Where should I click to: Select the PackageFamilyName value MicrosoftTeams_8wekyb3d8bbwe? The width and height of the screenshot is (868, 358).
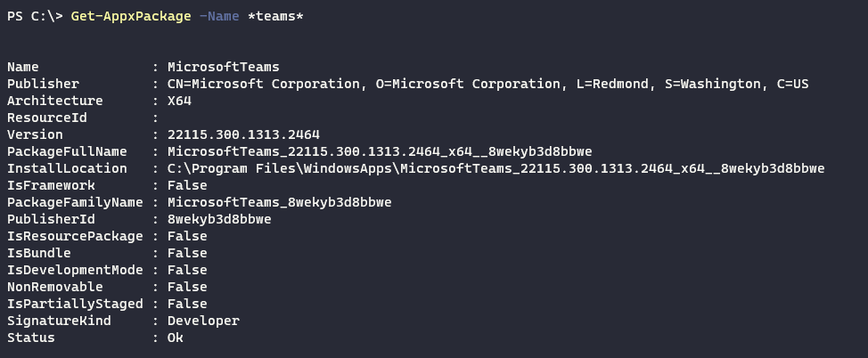279,202
